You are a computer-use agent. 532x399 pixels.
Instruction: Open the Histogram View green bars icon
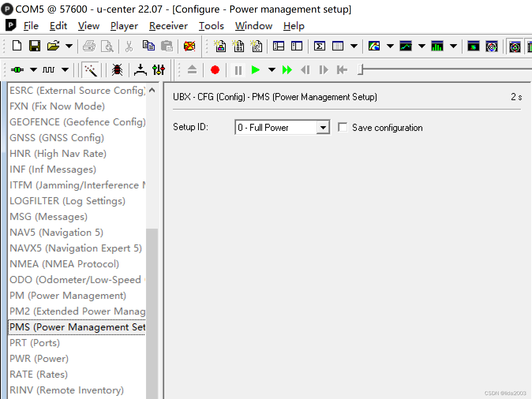[437, 46]
